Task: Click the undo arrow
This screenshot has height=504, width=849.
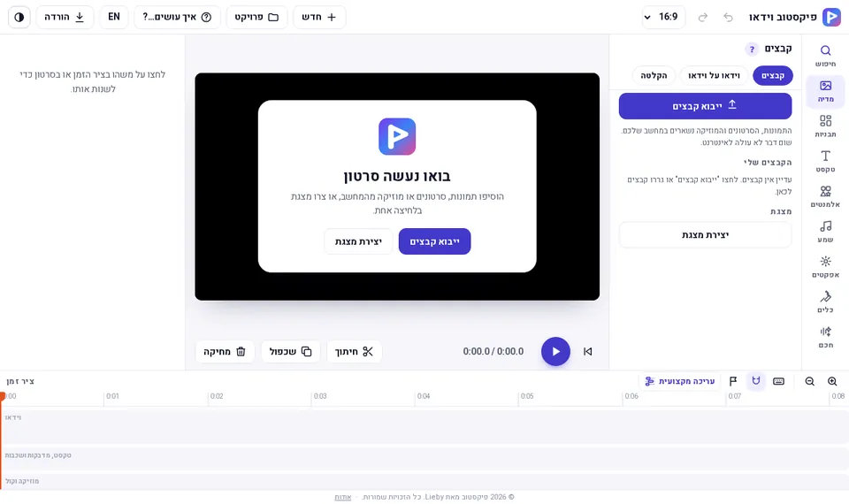Action: 728,18
